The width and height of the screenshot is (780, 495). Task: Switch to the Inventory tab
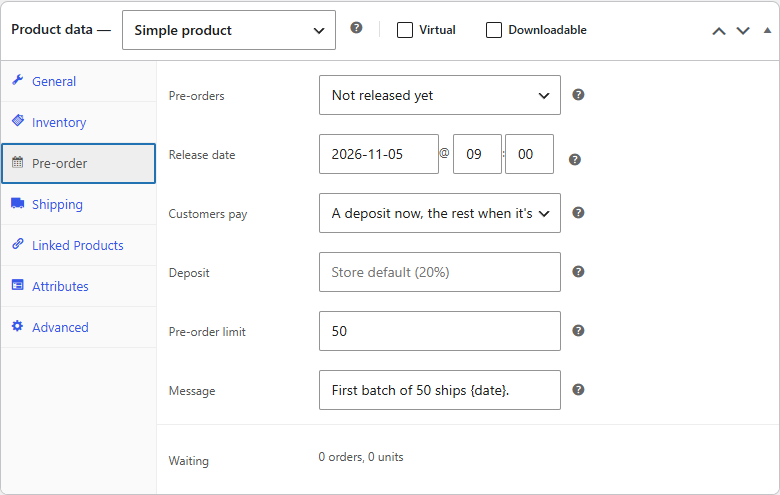coord(79,122)
